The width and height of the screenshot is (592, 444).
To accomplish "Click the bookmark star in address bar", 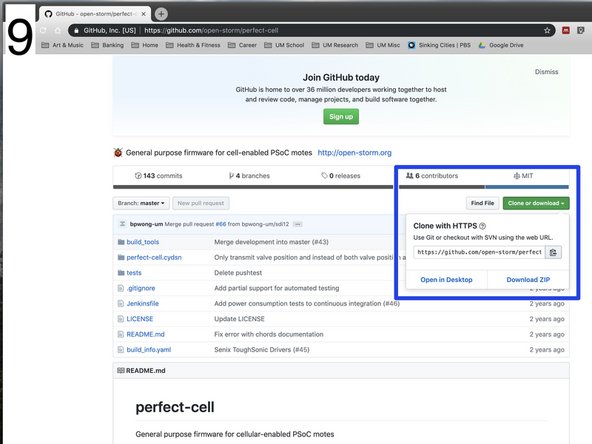I will point(547,31).
